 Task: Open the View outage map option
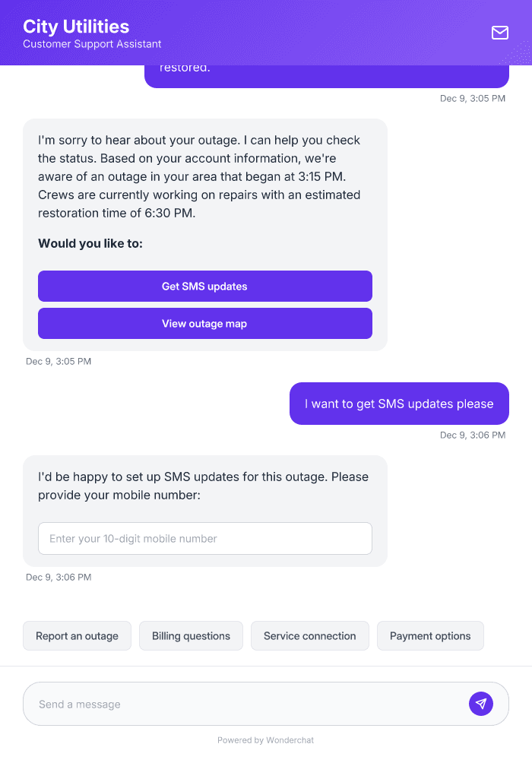204,323
